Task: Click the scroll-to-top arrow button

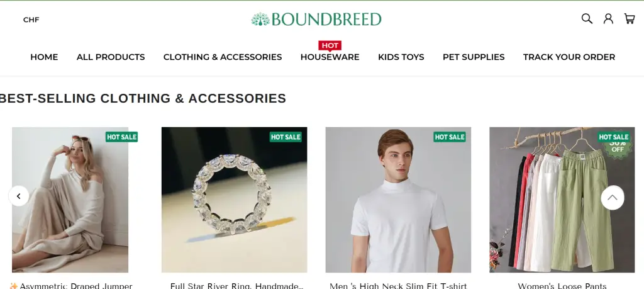Action: pos(613,198)
